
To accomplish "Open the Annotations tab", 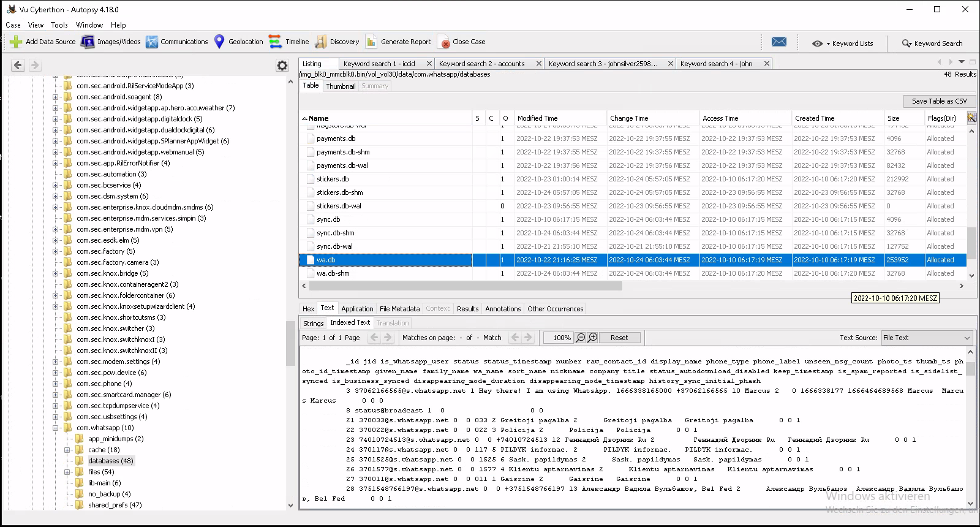I will (x=503, y=309).
